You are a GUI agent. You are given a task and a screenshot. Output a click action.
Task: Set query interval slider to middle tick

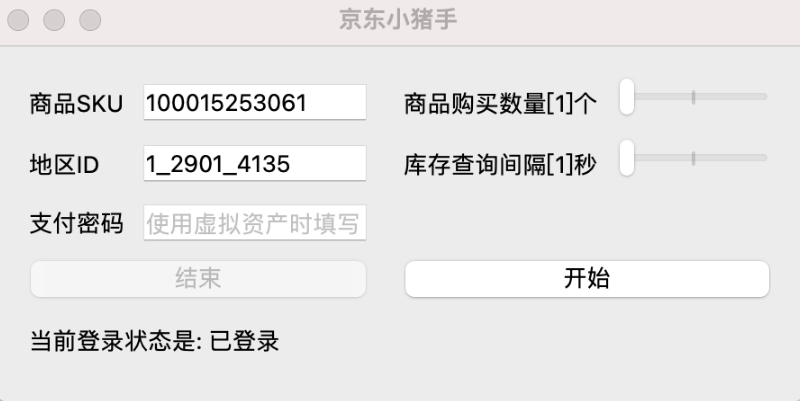click(693, 158)
